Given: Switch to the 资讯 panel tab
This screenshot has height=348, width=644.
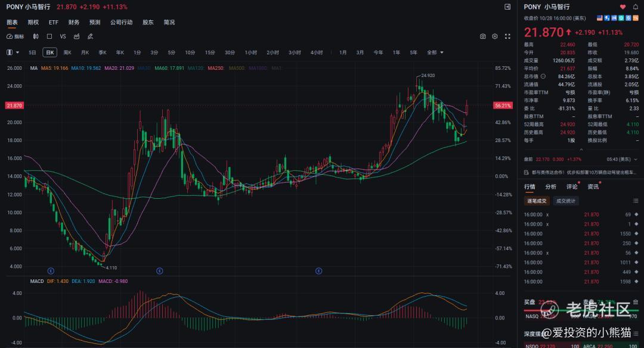Looking at the screenshot, I should pyautogui.click(x=593, y=187).
